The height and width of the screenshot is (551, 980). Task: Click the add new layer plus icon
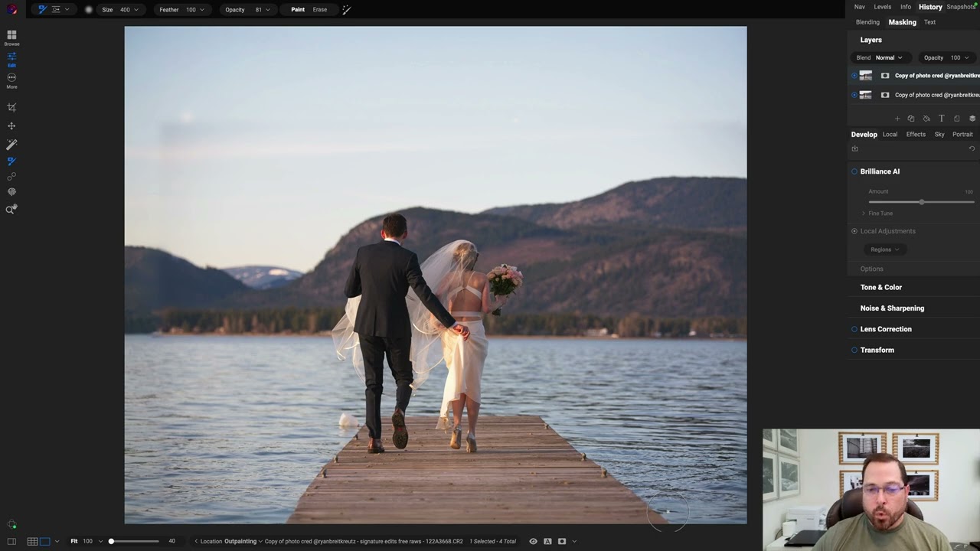(x=897, y=119)
